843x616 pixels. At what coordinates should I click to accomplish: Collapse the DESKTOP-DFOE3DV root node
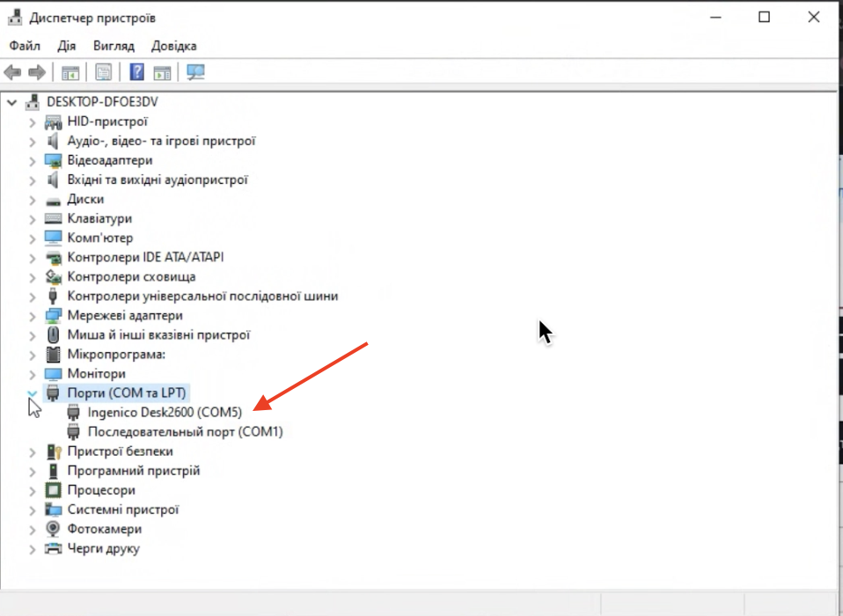(11, 102)
